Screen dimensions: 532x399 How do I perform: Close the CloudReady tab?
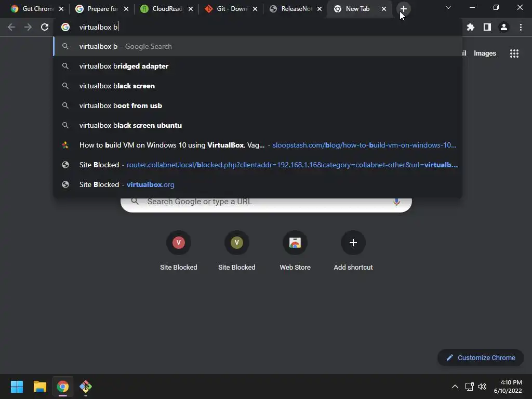(191, 9)
